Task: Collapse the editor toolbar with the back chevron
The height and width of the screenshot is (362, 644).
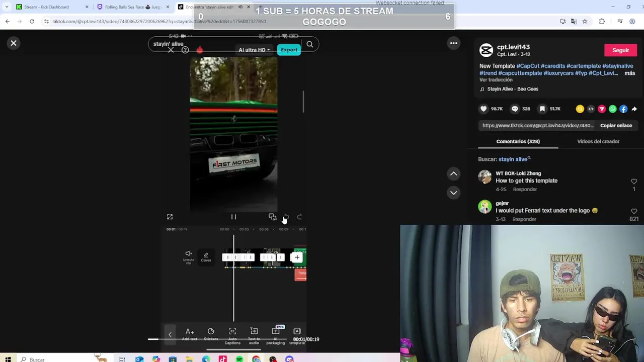Action: 170,334
